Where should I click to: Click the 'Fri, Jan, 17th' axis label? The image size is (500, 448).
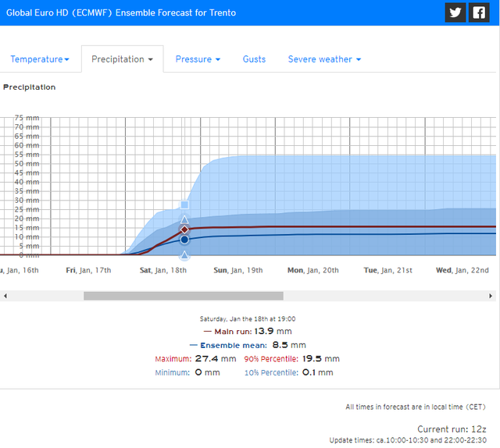coord(88,271)
